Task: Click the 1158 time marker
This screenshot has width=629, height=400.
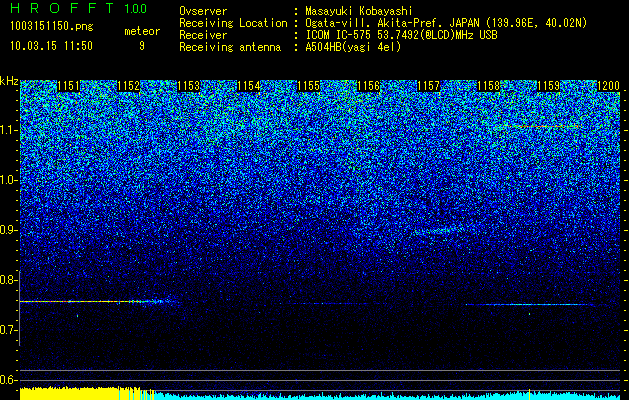Action: click(x=489, y=86)
